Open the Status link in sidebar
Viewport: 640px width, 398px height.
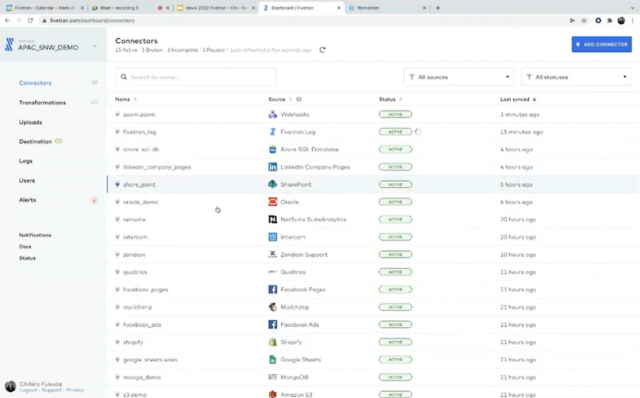tap(27, 258)
